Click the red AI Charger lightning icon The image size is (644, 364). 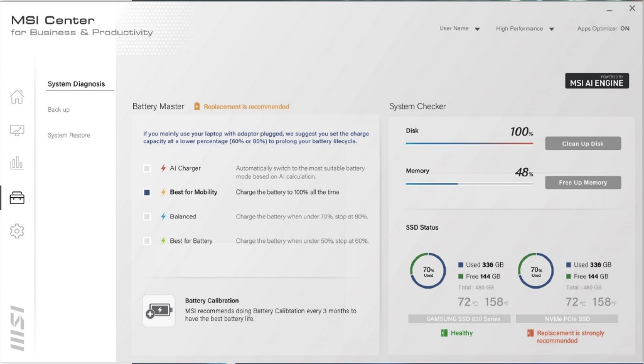tap(163, 168)
